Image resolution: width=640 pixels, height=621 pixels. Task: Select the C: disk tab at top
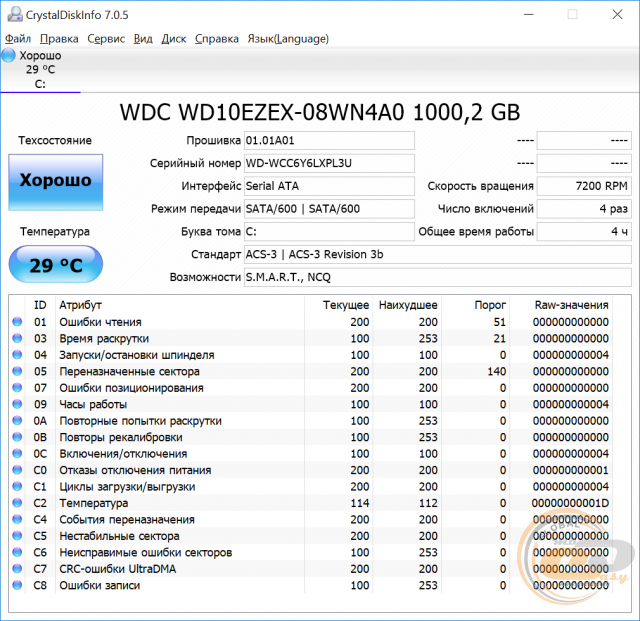click(x=40, y=70)
